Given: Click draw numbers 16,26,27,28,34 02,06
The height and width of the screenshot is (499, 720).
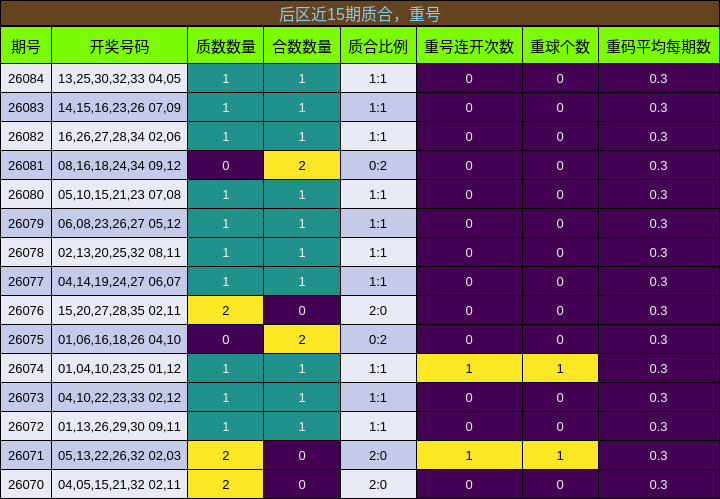Looking at the screenshot, I should point(119,136).
